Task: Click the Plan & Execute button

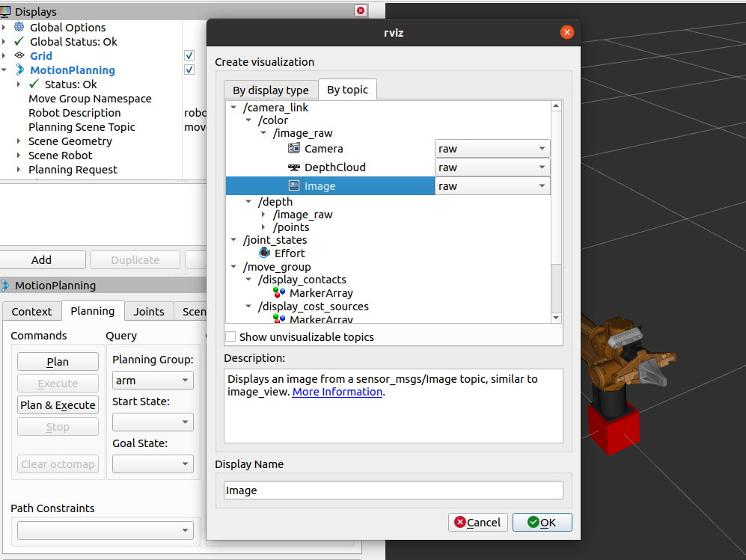Action: pyautogui.click(x=58, y=405)
